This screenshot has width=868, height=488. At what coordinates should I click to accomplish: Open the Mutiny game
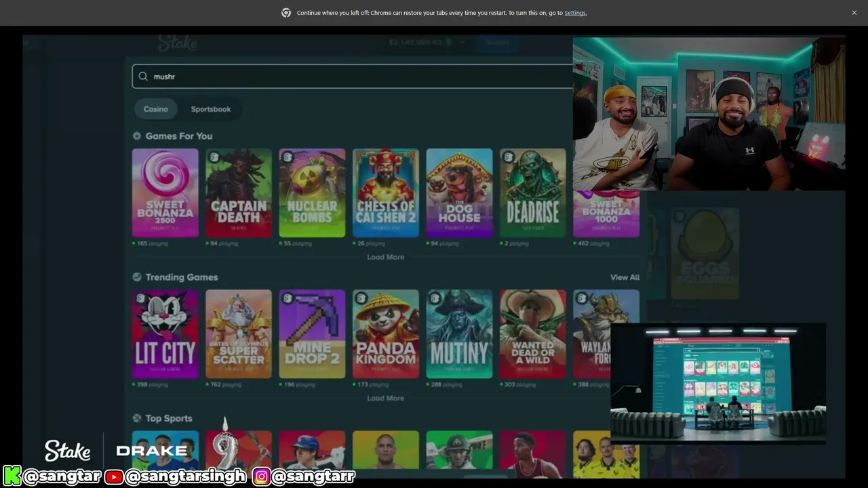(459, 334)
